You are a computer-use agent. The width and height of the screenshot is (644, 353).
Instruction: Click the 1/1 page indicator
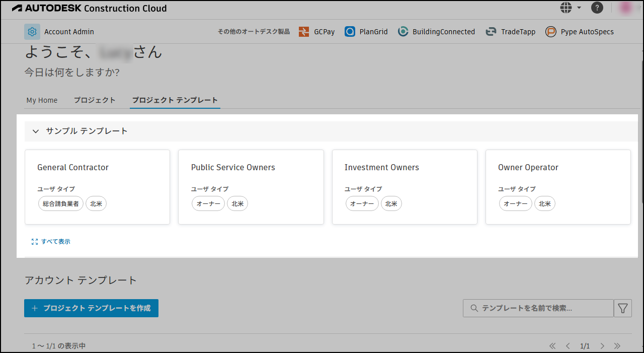[585, 346]
